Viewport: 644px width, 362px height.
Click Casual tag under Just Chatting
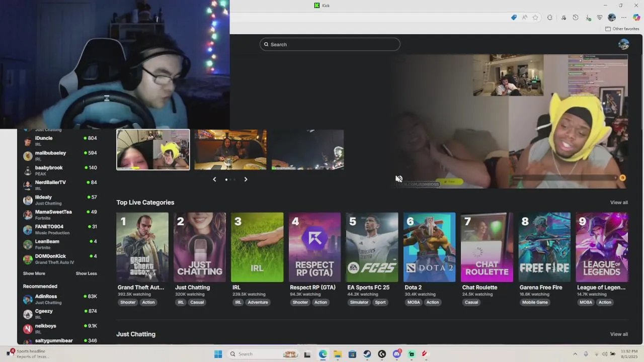197,302
